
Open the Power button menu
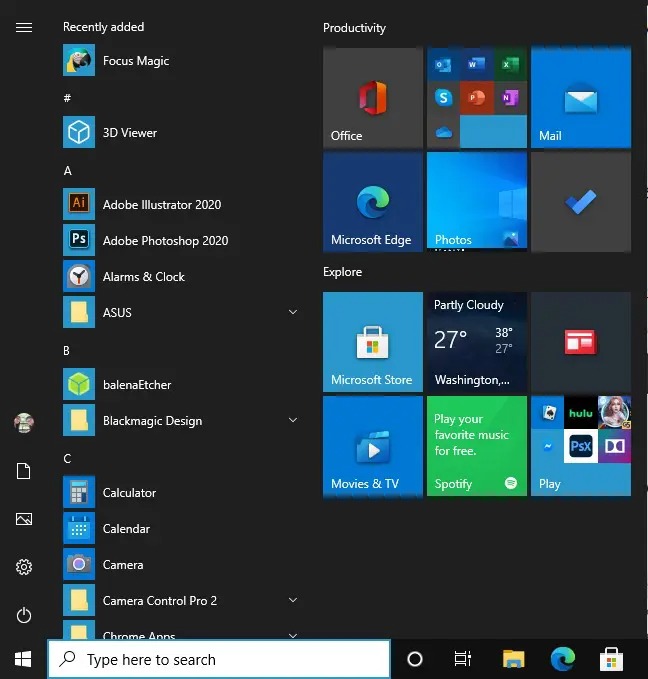(x=24, y=616)
